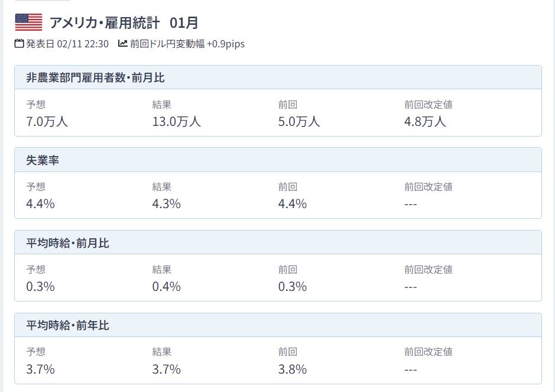Click the 前回ドル円変動幅 +0.9pips text
Image resolution: width=555 pixels, height=392 pixels.
click(187, 44)
